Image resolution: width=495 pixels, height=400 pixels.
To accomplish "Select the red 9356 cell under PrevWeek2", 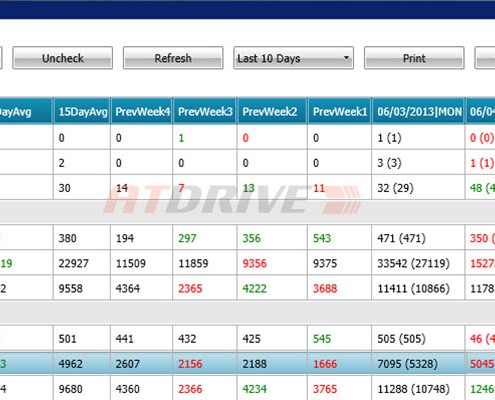I will pos(272,263).
